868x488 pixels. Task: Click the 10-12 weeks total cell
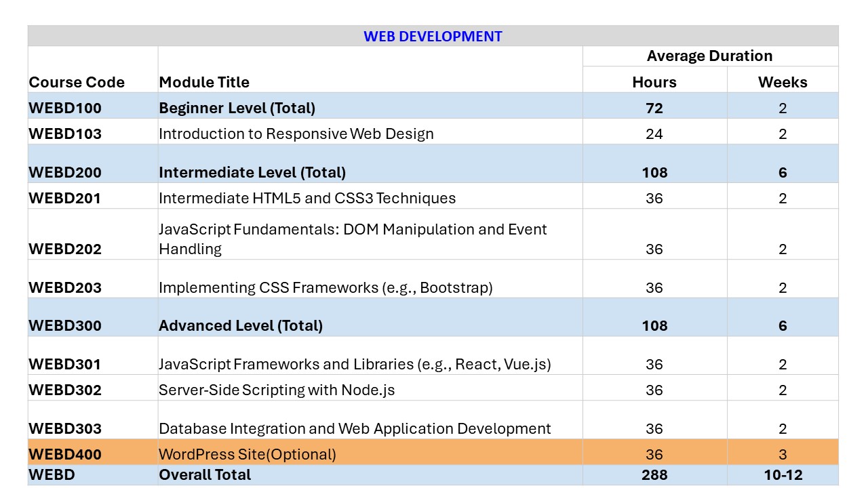click(782, 475)
